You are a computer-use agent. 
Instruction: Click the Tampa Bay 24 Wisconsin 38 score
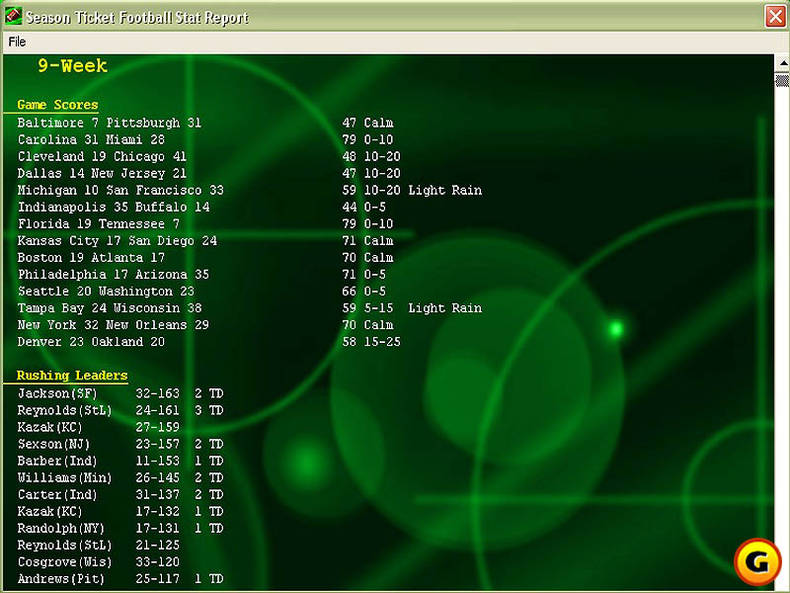pos(109,308)
